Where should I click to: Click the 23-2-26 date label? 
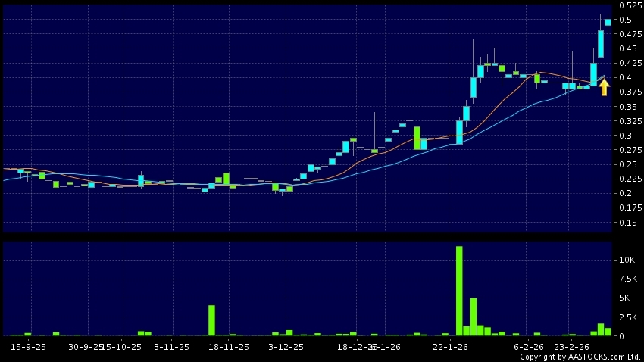(x=572, y=347)
